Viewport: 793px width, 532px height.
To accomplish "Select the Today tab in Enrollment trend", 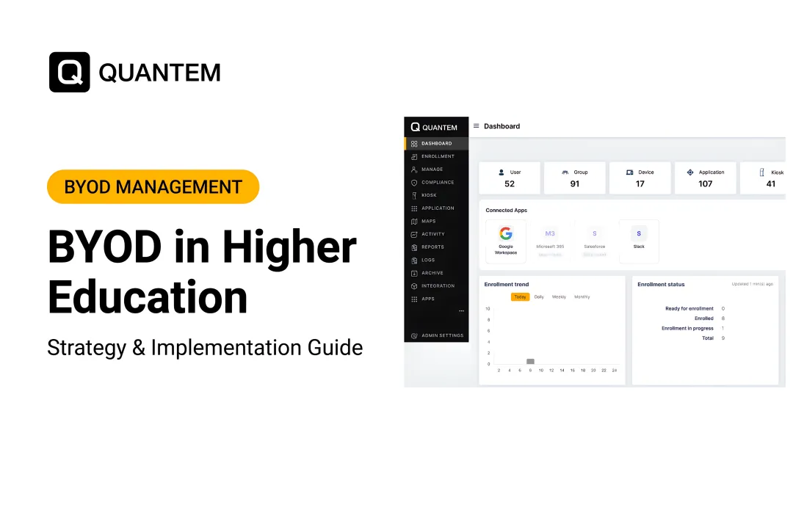I will point(520,297).
